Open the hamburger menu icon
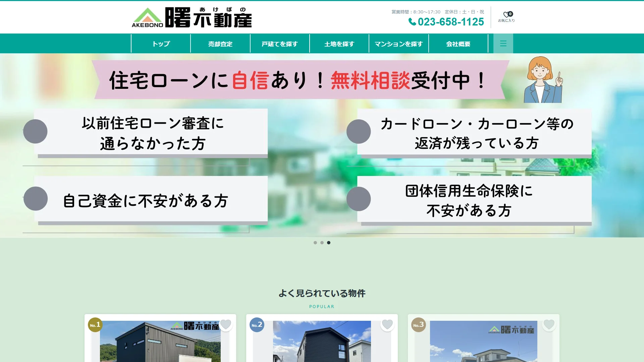 [503, 44]
